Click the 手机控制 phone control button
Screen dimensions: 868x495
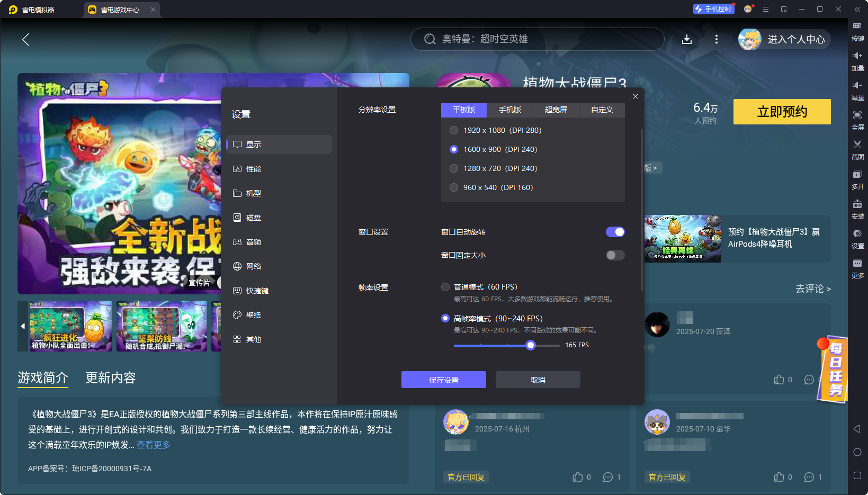click(713, 9)
